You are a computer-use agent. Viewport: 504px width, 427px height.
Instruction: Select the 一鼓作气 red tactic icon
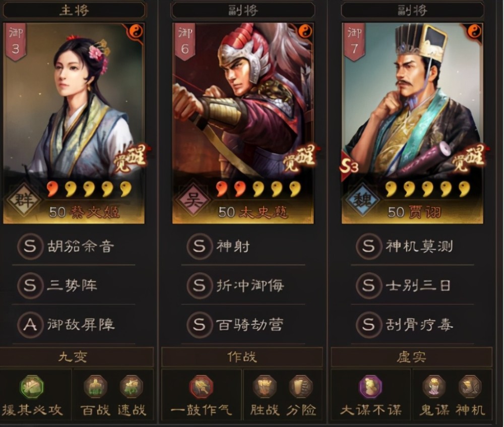click(x=201, y=387)
